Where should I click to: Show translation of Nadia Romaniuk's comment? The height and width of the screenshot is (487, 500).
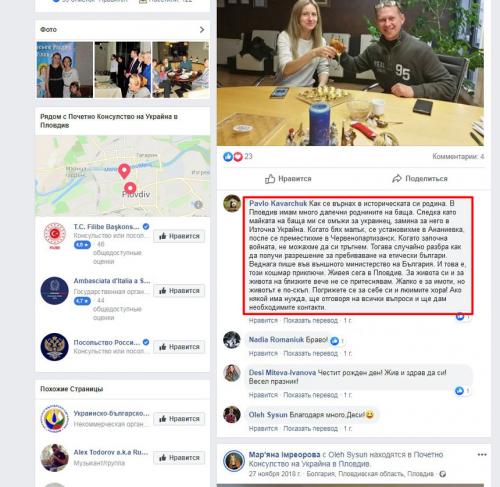tap(310, 353)
